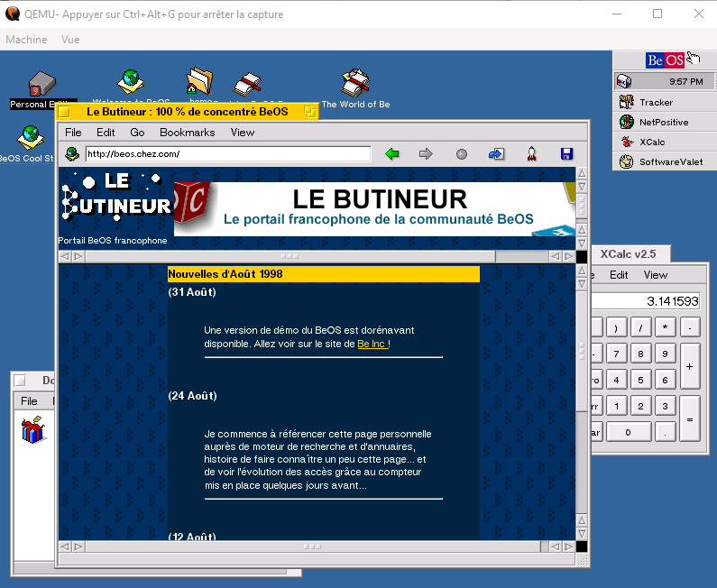717x588 pixels.
Task: Open the BeOS Deskbar logo menu
Action: (665, 60)
